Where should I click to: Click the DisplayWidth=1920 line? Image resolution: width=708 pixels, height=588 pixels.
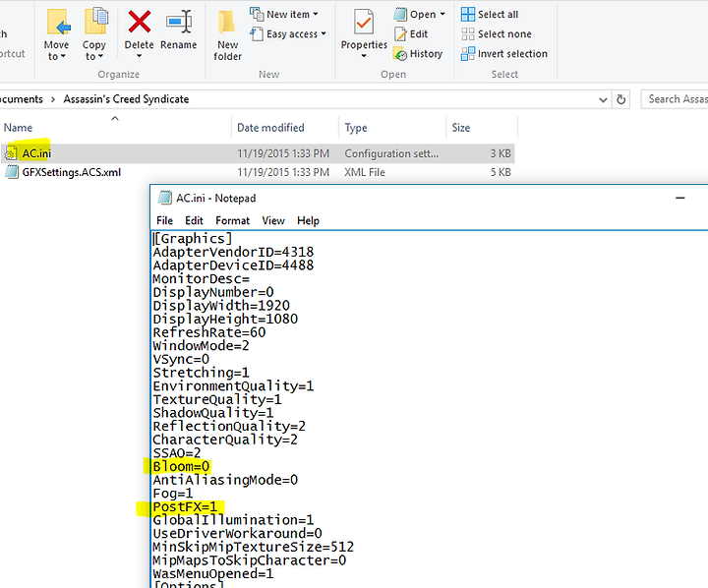221,306
